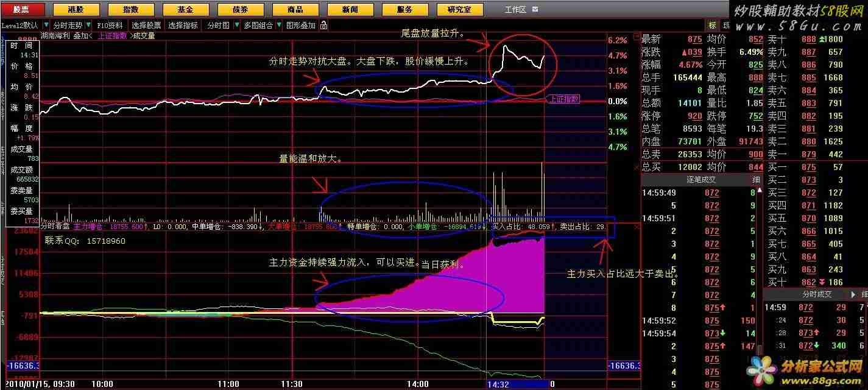This screenshot has height=390, width=868.
Task: Click the 总买 value 12002
Action: click(689, 167)
